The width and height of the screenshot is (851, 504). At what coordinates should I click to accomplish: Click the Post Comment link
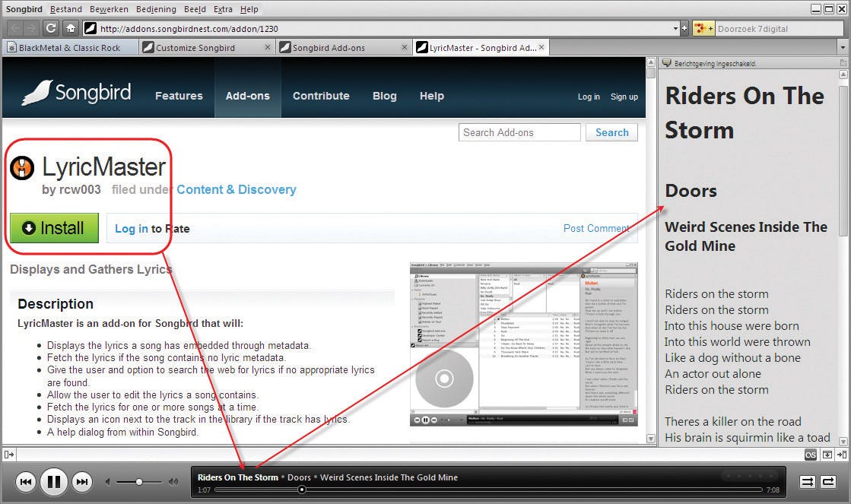point(596,228)
